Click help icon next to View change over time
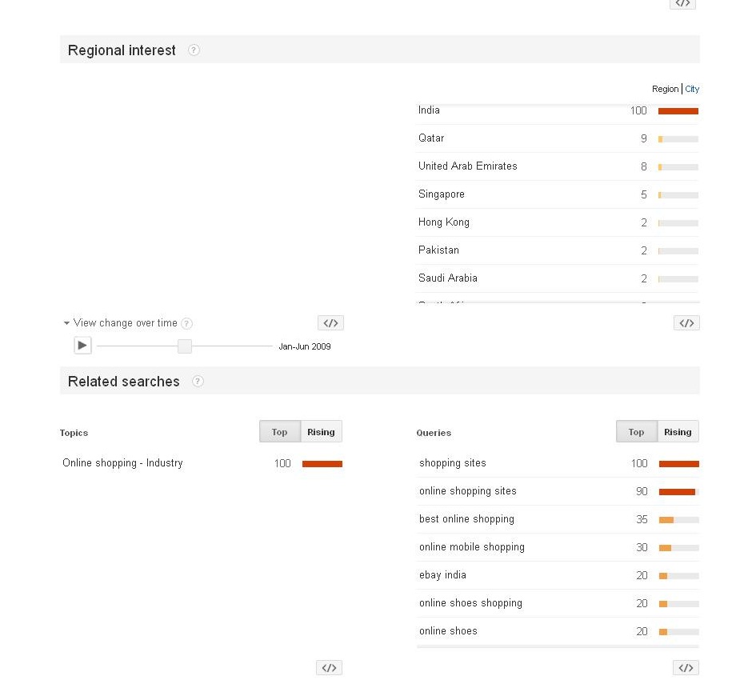Image resolution: width=740 pixels, height=700 pixels. tap(186, 324)
